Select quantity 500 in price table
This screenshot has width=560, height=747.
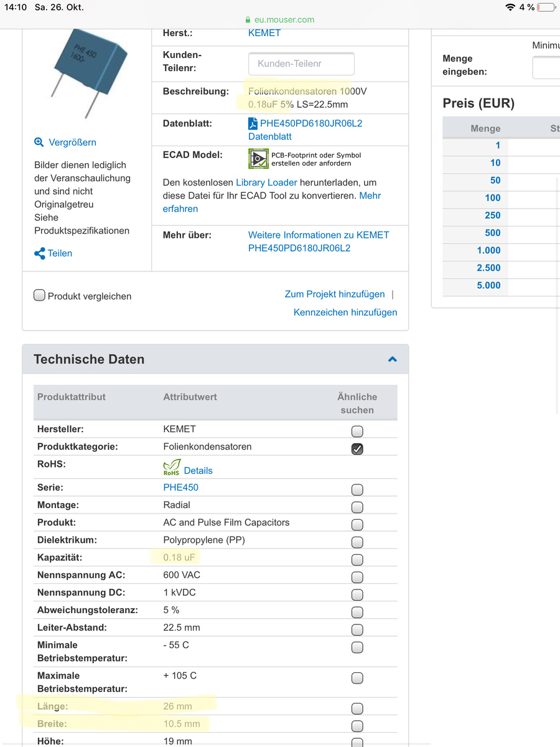(x=493, y=233)
